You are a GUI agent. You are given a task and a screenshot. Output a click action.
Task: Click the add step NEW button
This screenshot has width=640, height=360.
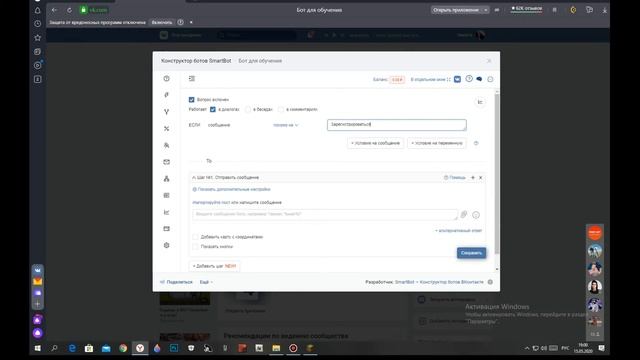214,266
